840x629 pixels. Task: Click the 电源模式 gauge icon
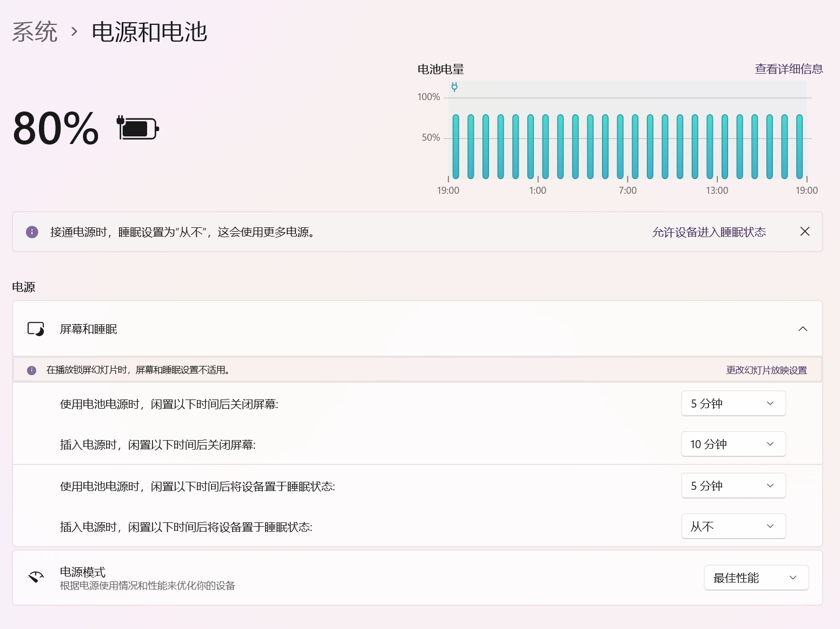pyautogui.click(x=36, y=577)
